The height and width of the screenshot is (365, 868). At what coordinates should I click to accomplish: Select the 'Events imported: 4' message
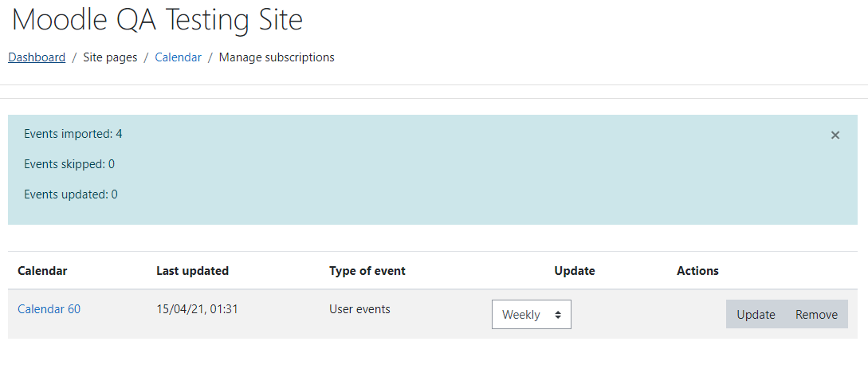73,134
